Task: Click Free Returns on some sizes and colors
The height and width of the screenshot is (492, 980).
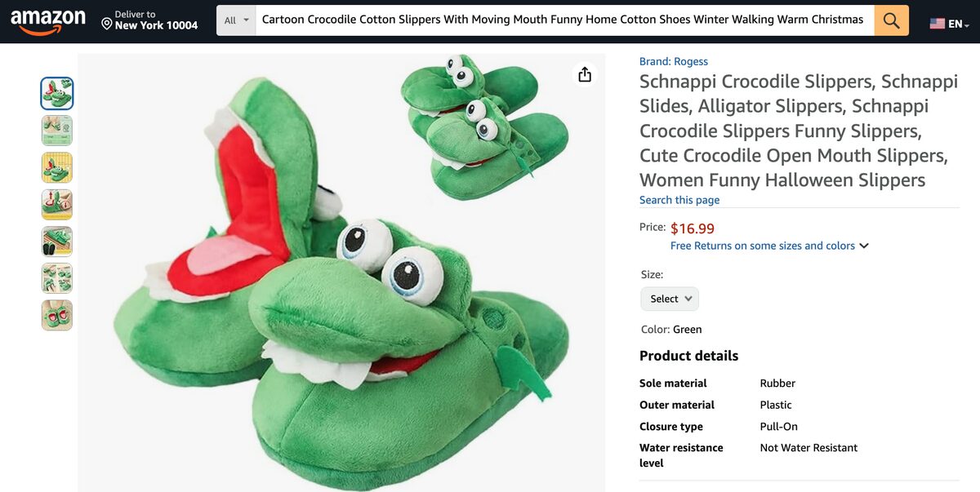Action: click(761, 245)
